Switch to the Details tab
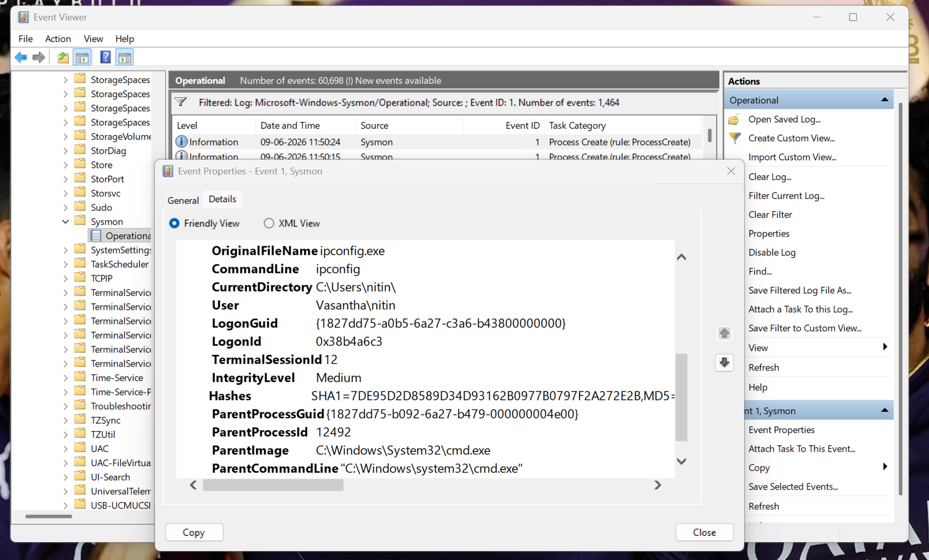 222,199
